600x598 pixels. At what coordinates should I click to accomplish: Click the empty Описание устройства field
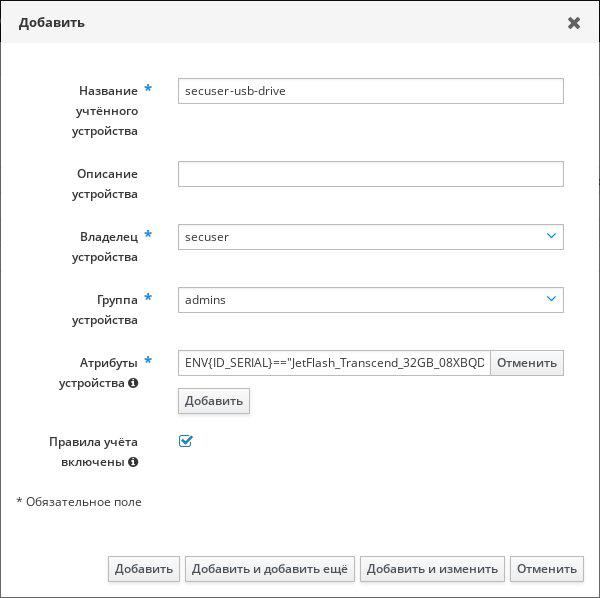[x=370, y=174]
